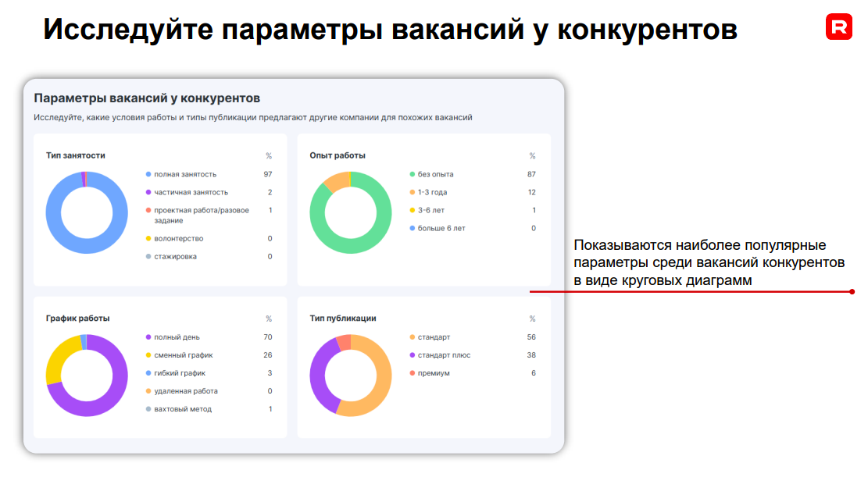The height and width of the screenshot is (488, 868).
Task: Click the purple dot beside 'полный день'
Action: [148, 337]
